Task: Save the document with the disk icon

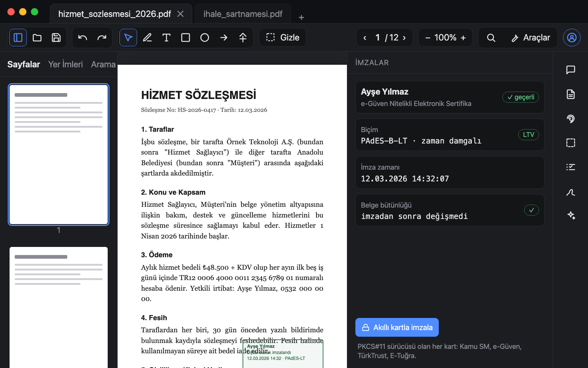Action: pos(56,38)
